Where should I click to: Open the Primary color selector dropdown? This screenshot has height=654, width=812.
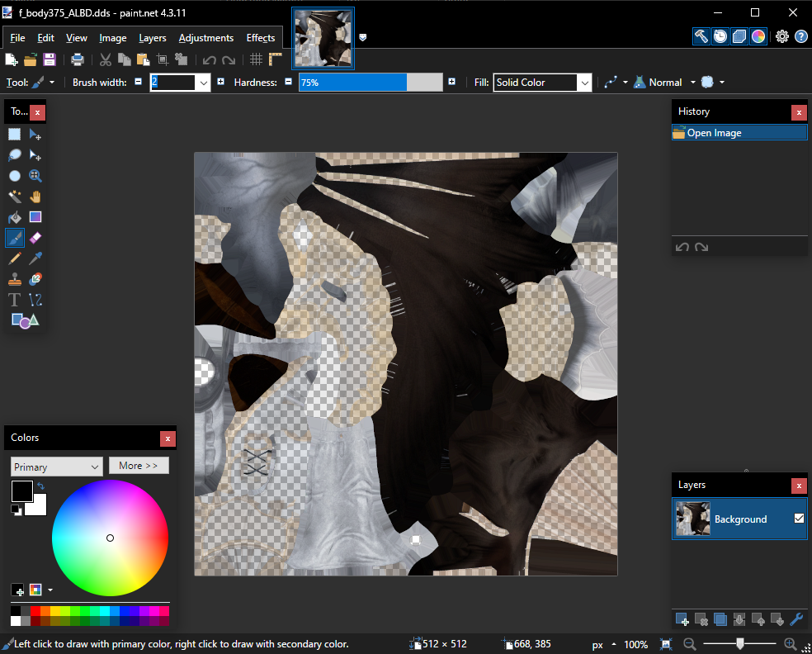pos(57,467)
